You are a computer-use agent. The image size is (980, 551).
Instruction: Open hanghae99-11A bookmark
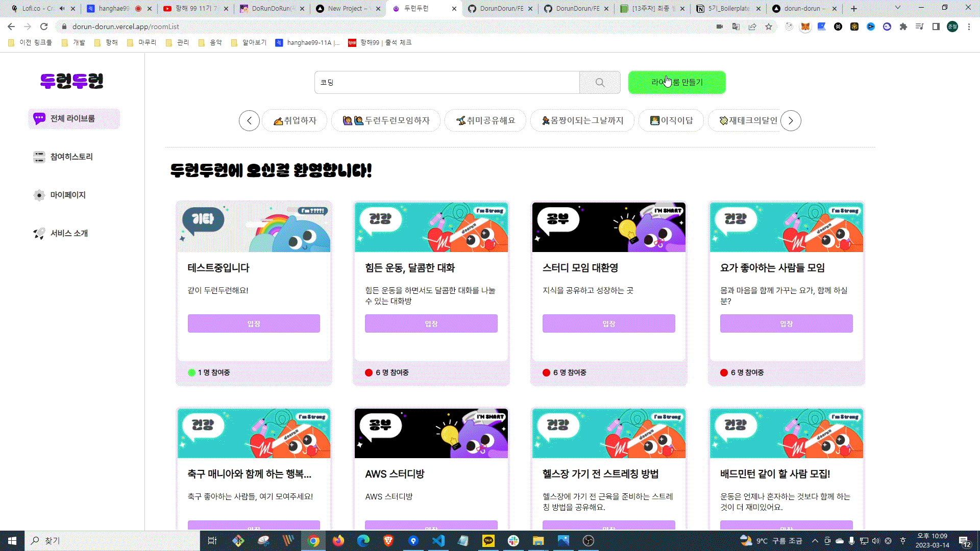[x=307, y=42]
